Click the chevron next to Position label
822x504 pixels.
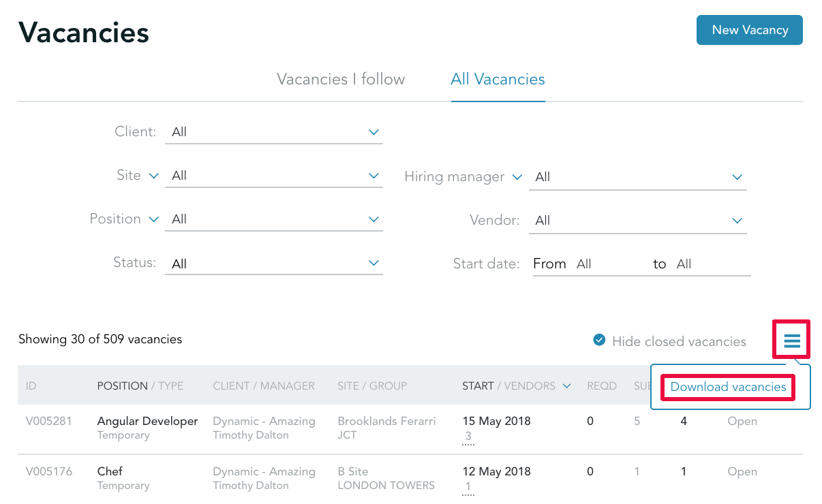click(x=153, y=219)
